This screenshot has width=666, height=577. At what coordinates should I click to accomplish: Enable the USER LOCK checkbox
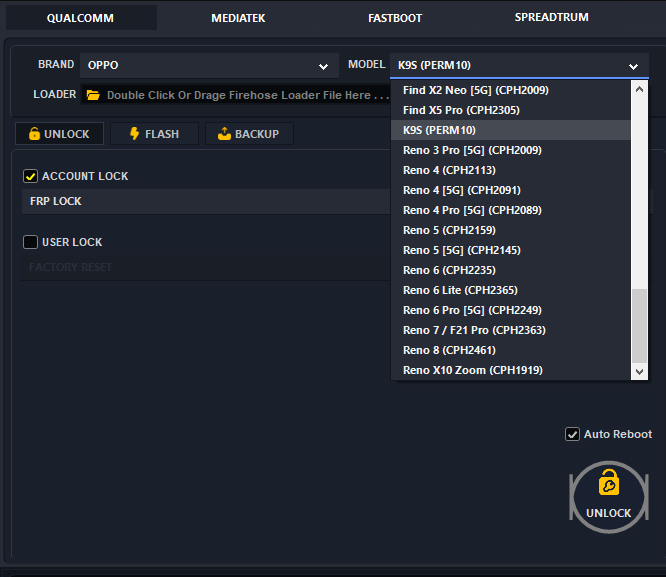(31, 242)
